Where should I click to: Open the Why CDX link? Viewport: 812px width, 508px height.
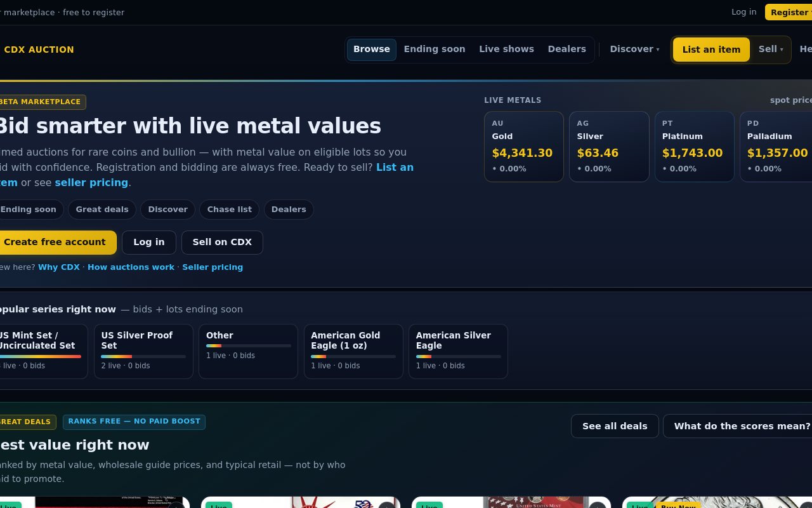[59, 267]
